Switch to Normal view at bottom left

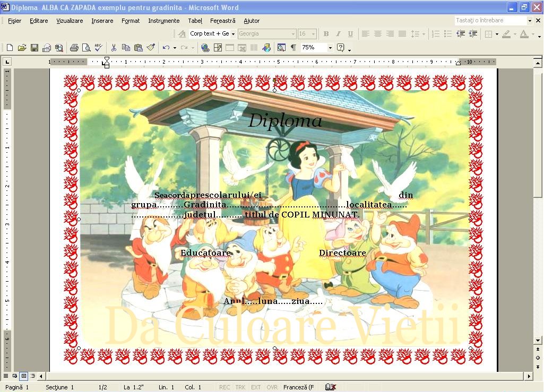click(x=6, y=376)
